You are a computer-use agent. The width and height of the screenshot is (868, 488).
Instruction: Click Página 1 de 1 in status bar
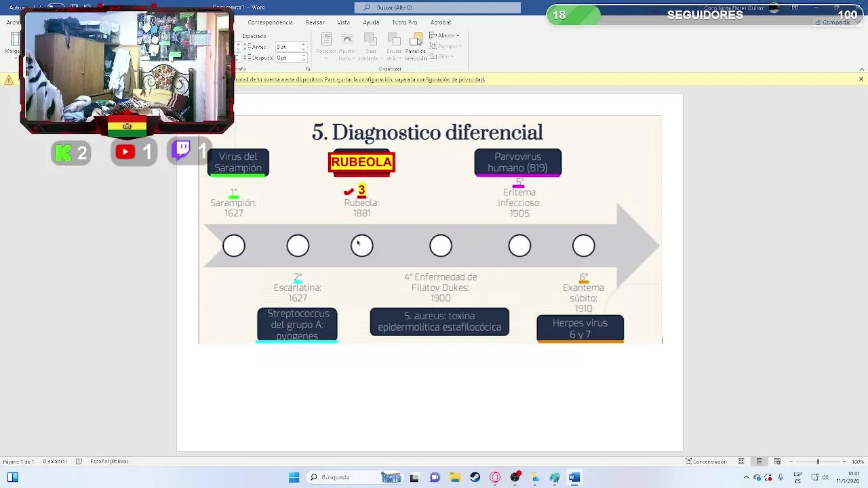pyautogui.click(x=18, y=462)
